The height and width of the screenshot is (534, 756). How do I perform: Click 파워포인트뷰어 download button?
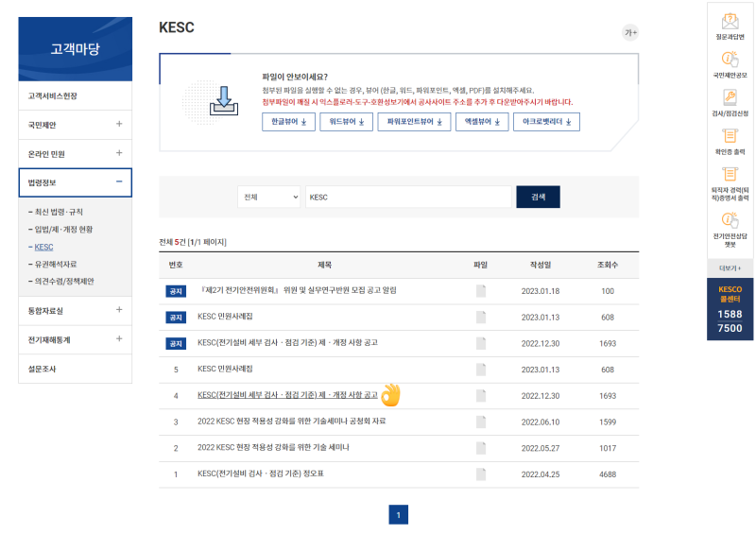coord(414,122)
